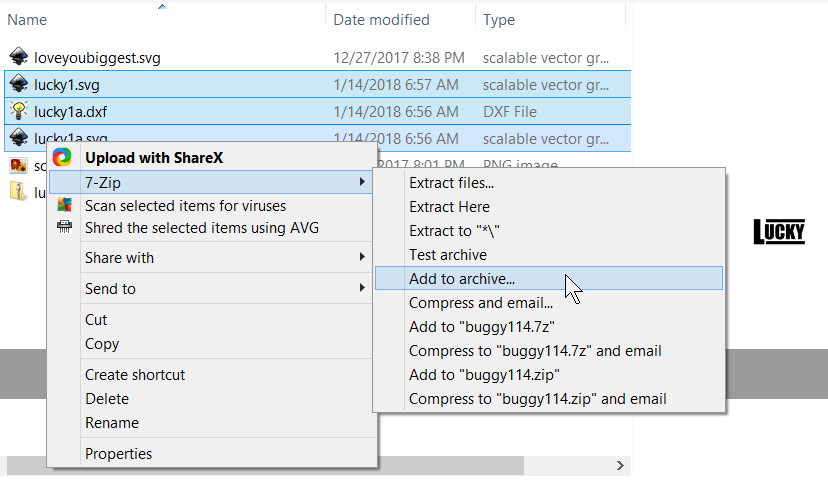The width and height of the screenshot is (828, 481).
Task: Click Properties in context menu
Action: 118,454
